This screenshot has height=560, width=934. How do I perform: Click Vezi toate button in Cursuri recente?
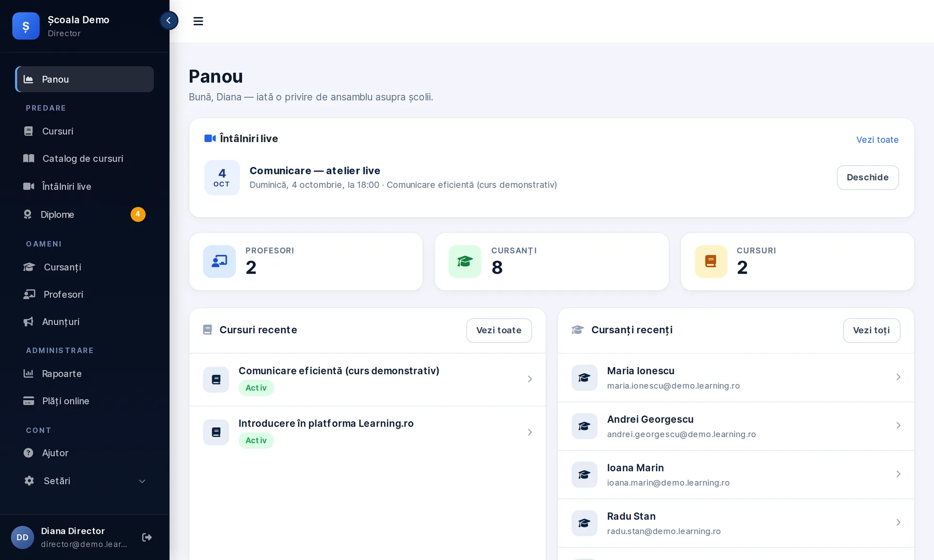coord(499,330)
